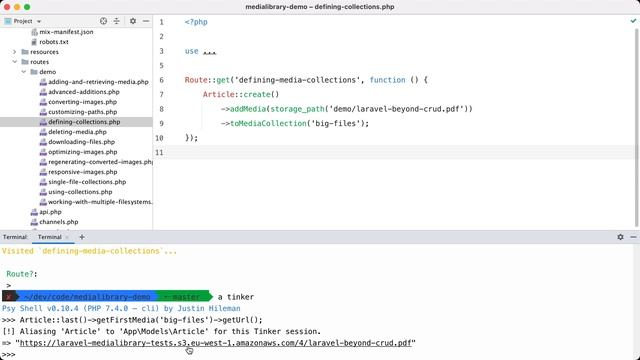Hide the terminal panel with minus icon

633,237
